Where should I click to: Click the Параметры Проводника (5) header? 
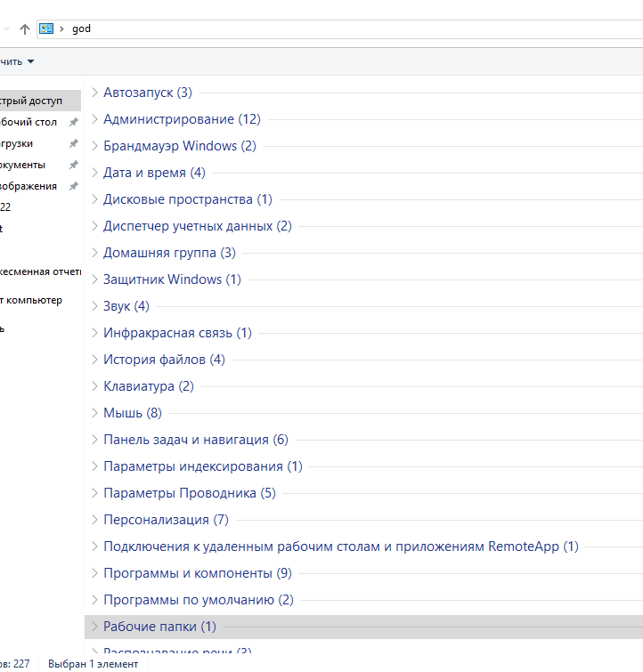(189, 493)
